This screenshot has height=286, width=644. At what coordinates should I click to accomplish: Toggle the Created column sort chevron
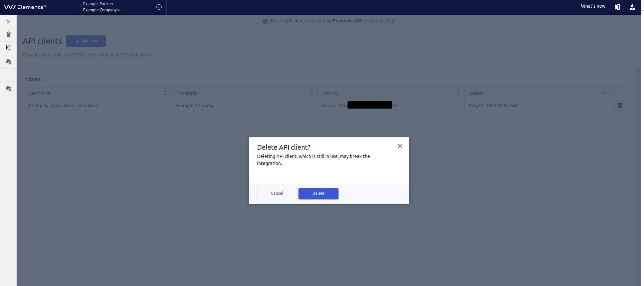coord(605,93)
